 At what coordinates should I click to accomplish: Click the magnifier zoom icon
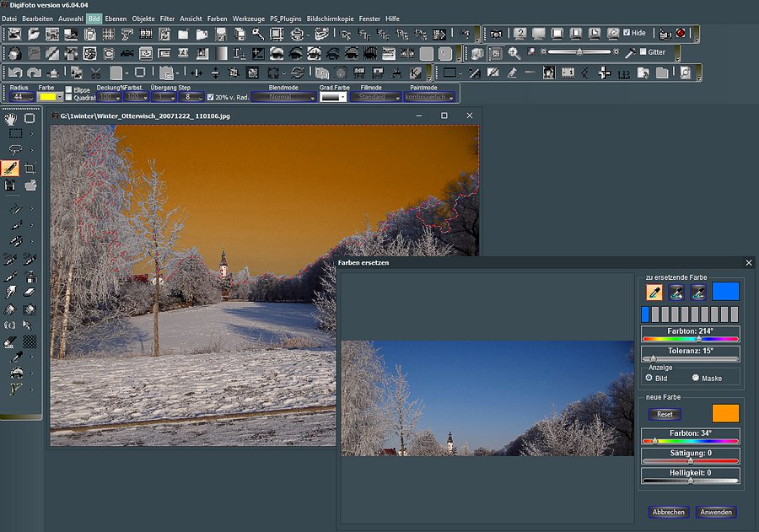514,53
